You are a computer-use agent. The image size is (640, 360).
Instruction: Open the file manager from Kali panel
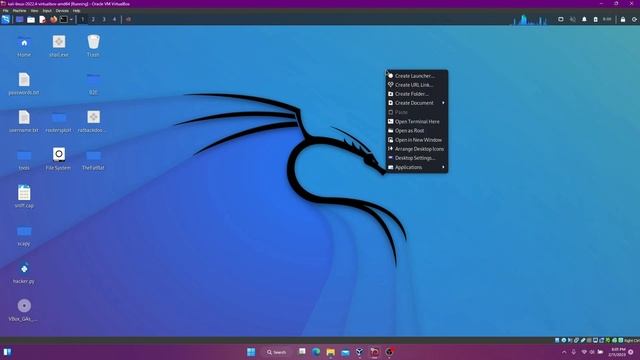pos(31,19)
